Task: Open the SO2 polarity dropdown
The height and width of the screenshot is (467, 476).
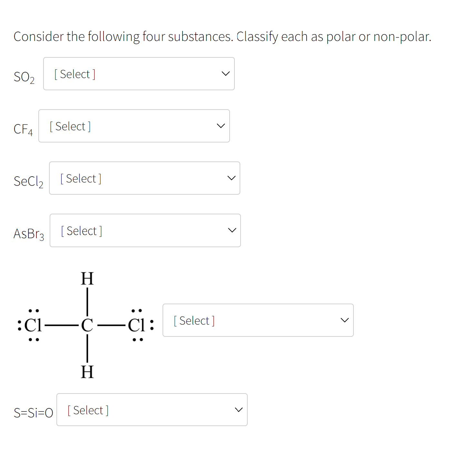Action: click(139, 73)
